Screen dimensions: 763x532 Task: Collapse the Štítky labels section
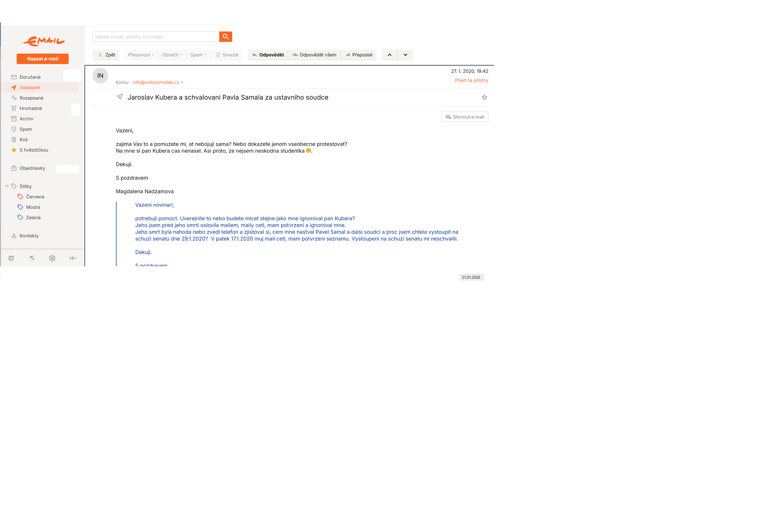7,186
